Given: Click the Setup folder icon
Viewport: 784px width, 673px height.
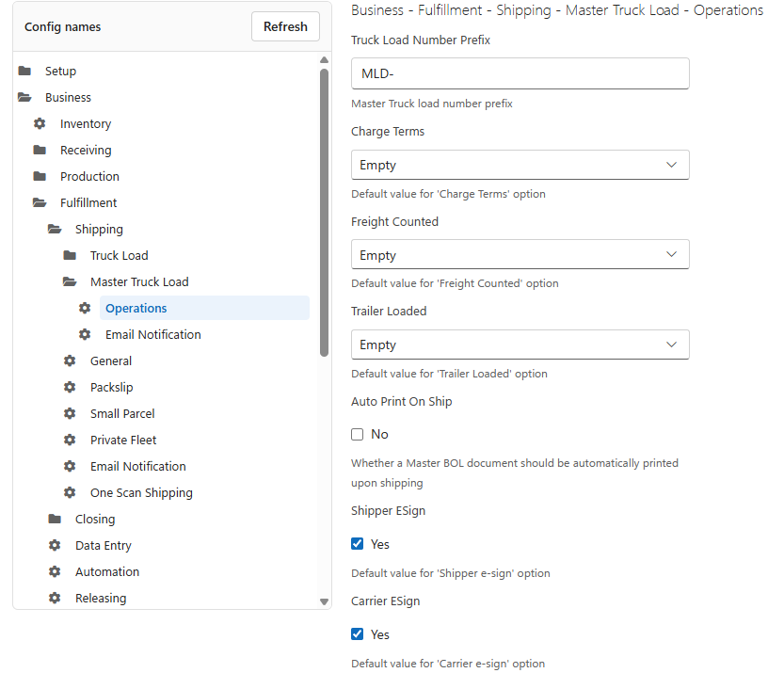Looking at the screenshot, I should pyautogui.click(x=24, y=71).
